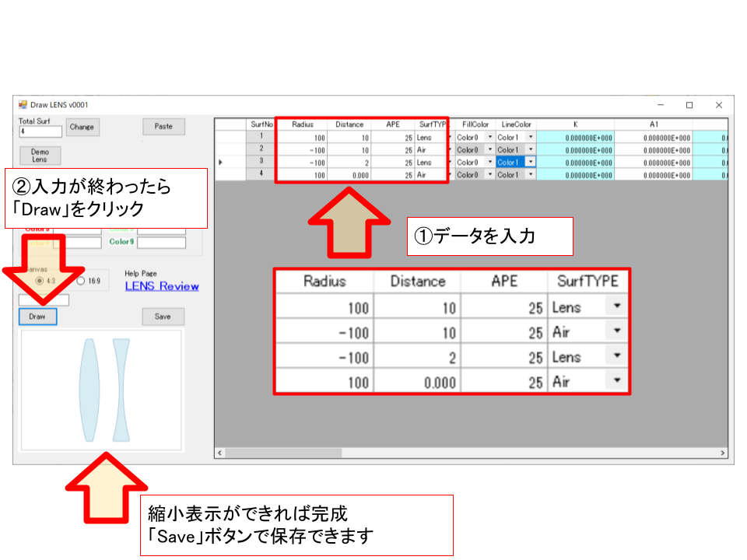Open LineColor dropdown in row 2
This screenshot has width=747, height=560.
(531, 149)
